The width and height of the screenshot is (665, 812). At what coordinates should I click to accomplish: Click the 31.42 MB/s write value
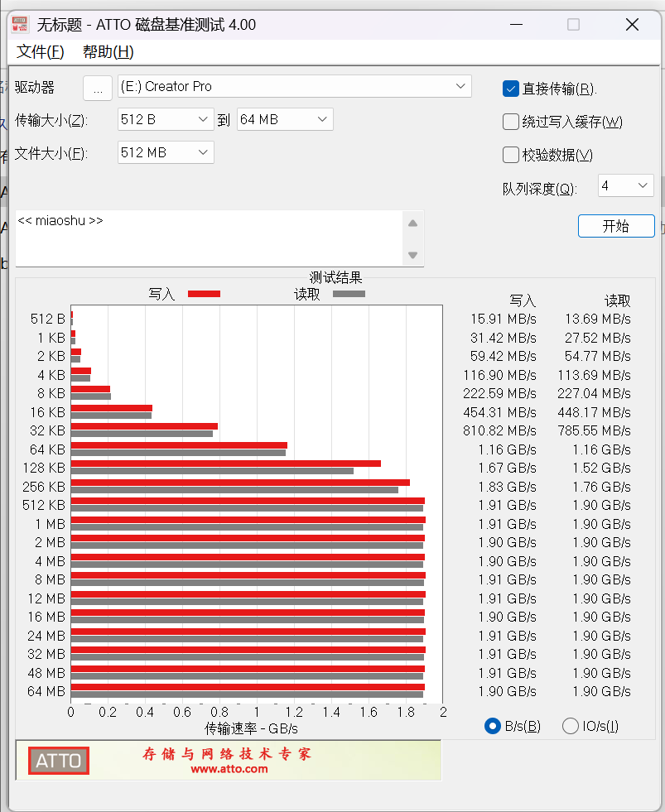[x=504, y=338]
